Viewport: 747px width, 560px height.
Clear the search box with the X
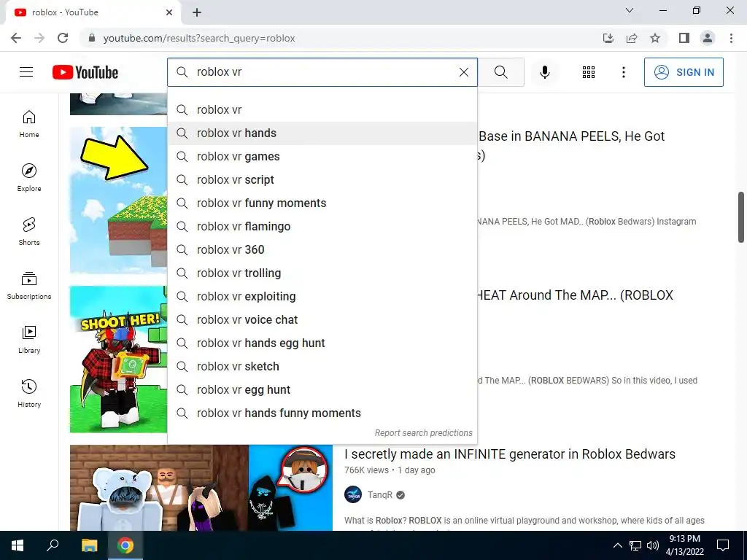pyautogui.click(x=463, y=72)
